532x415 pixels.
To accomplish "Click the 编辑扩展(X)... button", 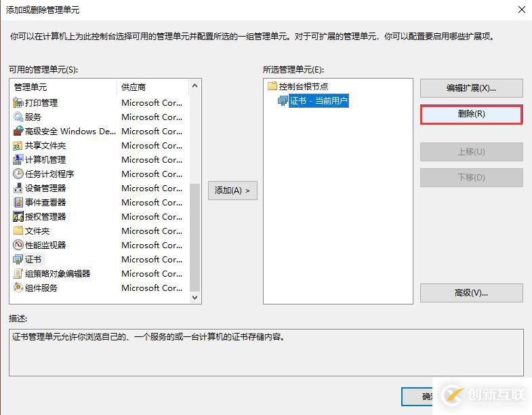I will coord(471,88).
